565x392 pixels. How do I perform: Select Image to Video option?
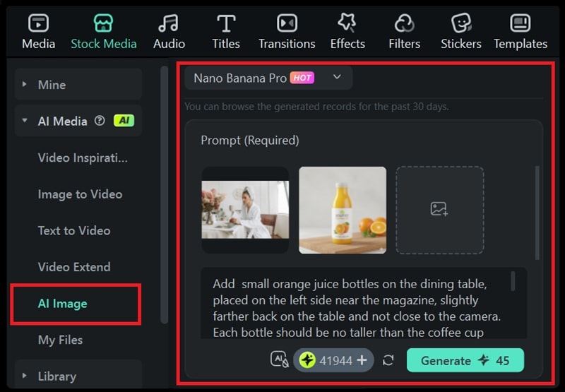(x=80, y=194)
